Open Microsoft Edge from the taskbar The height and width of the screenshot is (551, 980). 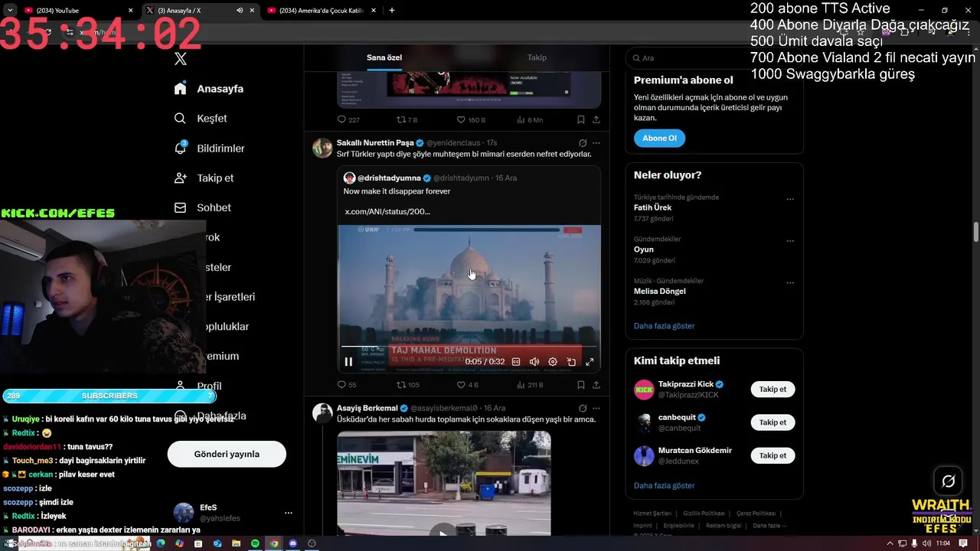(x=161, y=543)
